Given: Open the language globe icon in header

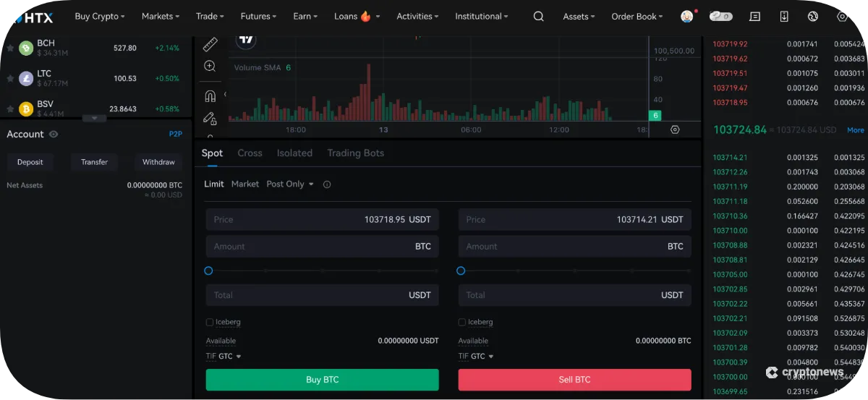Looking at the screenshot, I should point(813,16).
